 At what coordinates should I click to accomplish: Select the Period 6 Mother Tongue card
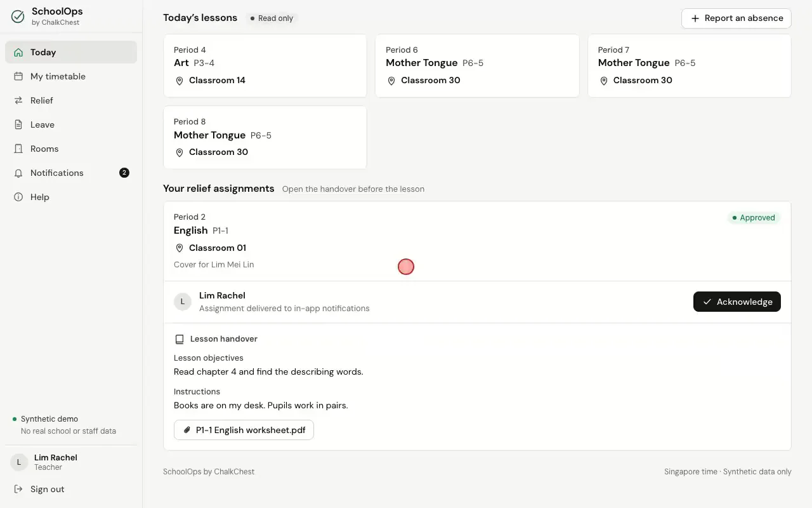[477, 65]
